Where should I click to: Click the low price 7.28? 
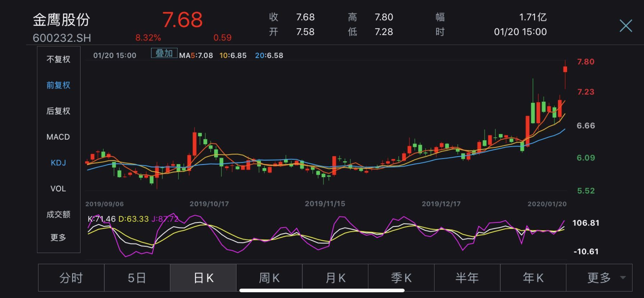click(384, 32)
